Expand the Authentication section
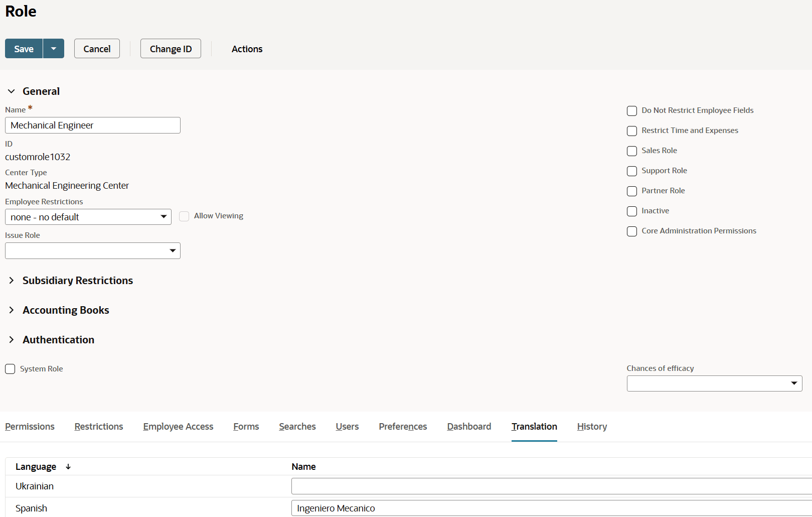The width and height of the screenshot is (812, 517). coord(12,339)
